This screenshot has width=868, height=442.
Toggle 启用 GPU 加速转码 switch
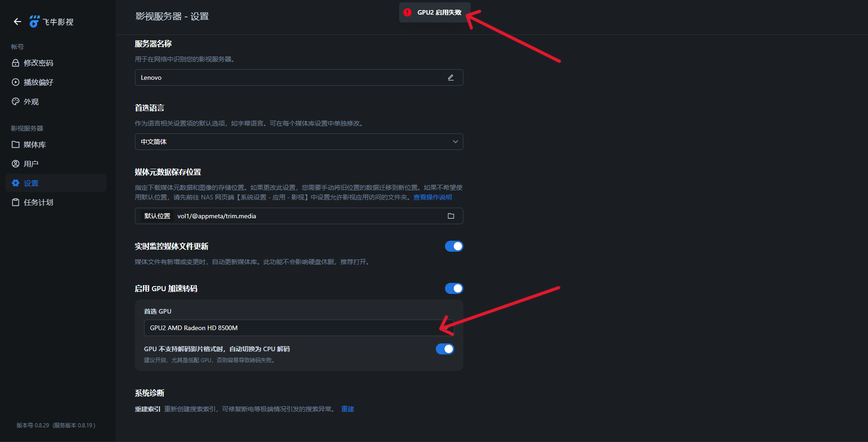pyautogui.click(x=454, y=288)
